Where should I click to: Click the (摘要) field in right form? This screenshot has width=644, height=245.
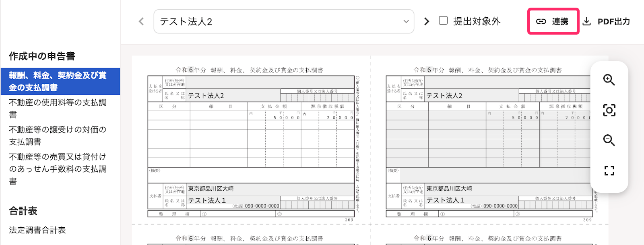point(489,175)
